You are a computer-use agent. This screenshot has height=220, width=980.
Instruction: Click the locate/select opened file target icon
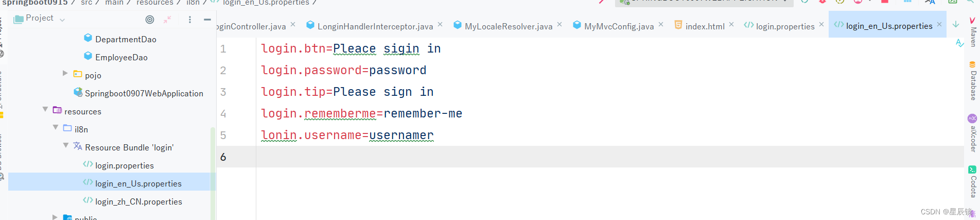coord(150,20)
